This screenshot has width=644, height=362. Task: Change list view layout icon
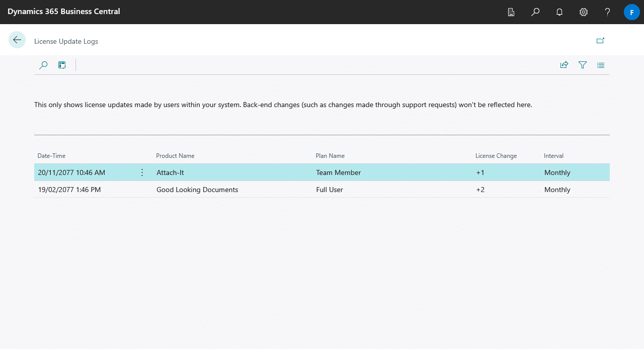[x=601, y=65]
